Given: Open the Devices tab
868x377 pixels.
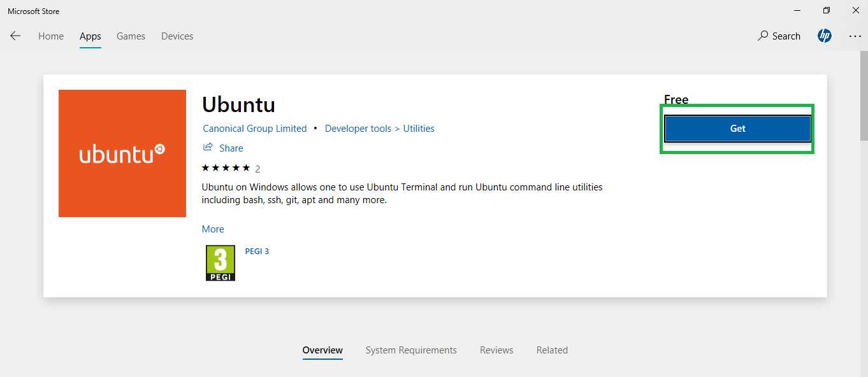Looking at the screenshot, I should point(177,36).
